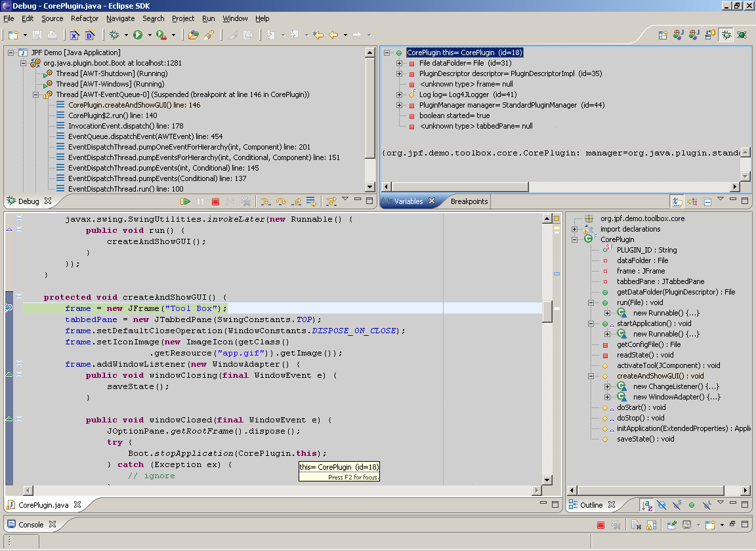Image resolution: width=756 pixels, height=551 pixels.
Task: Click the Step Return icon
Action: [x=297, y=201]
